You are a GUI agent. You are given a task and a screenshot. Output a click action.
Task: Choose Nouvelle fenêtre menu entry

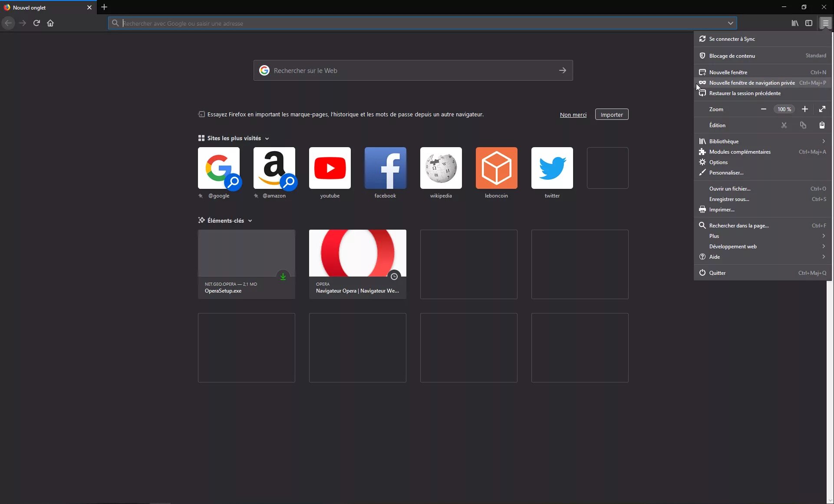[x=762, y=72]
